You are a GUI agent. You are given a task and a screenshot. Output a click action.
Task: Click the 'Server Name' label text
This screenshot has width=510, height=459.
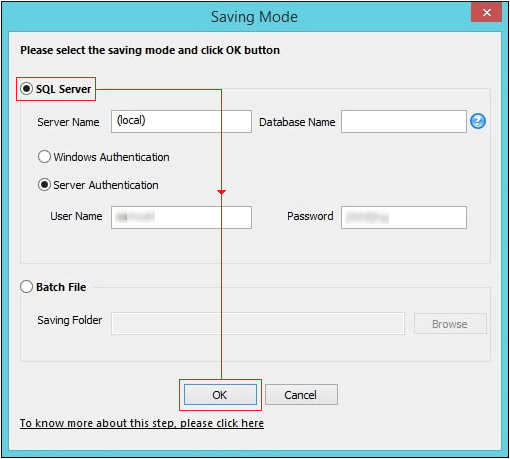(x=68, y=122)
